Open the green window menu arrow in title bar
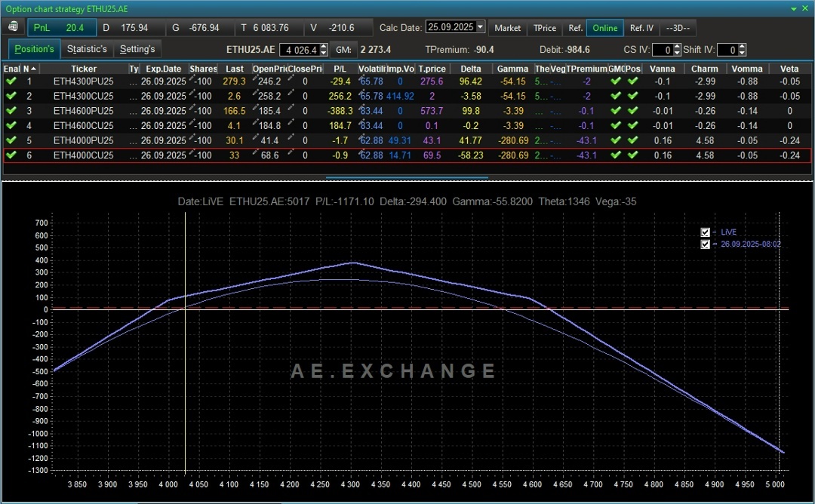This screenshot has width=815, height=504. tap(794, 9)
